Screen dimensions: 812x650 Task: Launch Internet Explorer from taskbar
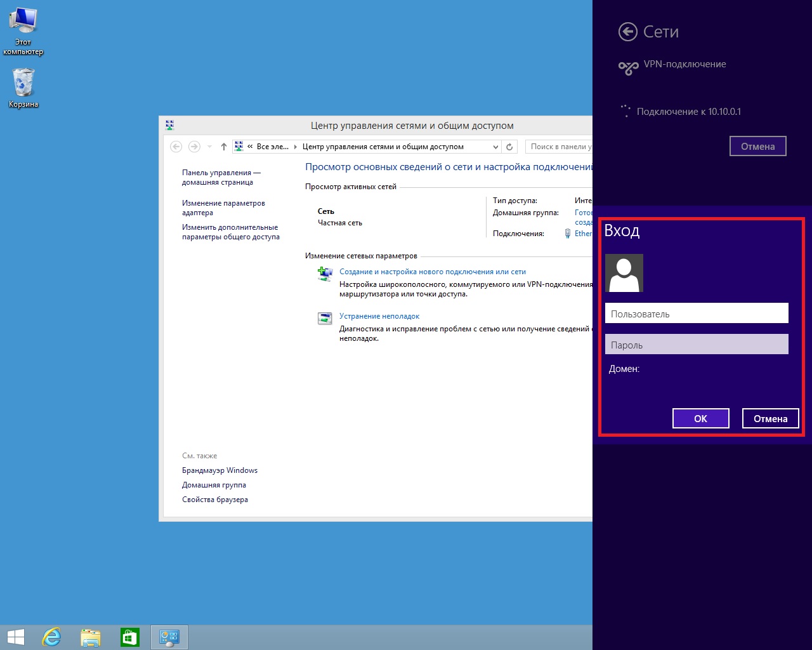click(x=51, y=637)
